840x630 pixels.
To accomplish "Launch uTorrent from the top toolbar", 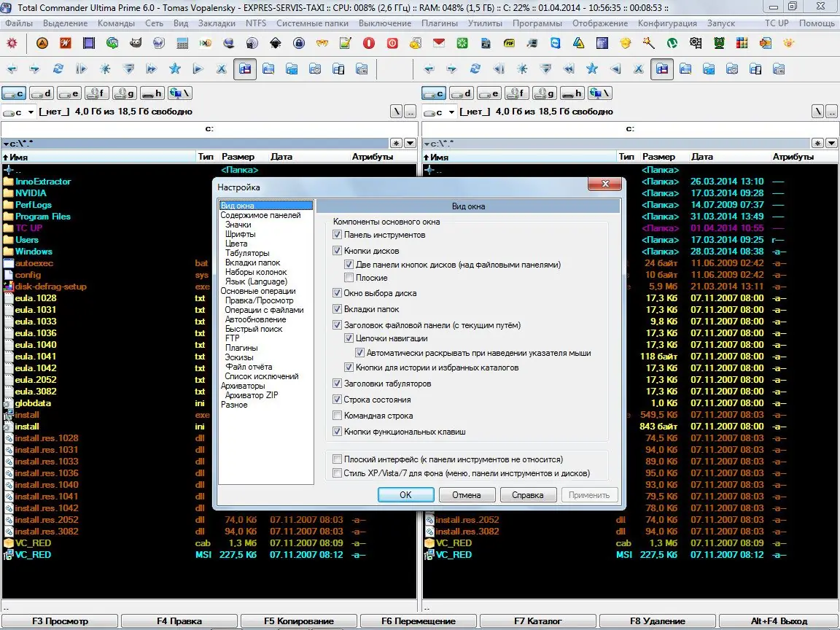I will [x=672, y=43].
